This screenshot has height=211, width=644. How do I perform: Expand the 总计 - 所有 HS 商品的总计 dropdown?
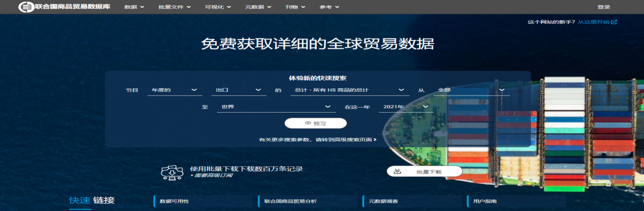(x=350, y=90)
